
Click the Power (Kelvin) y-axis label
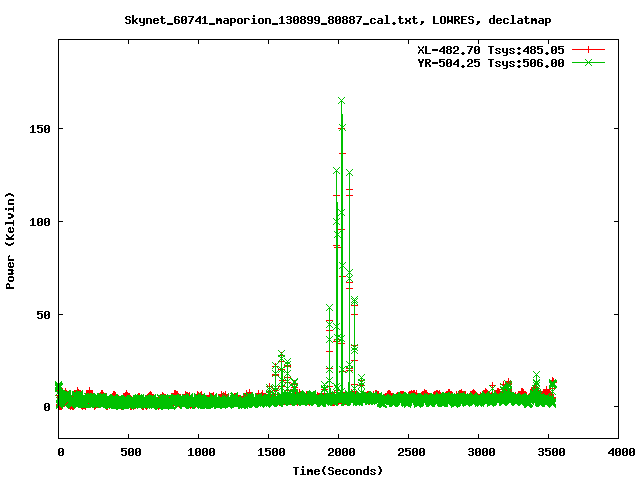[10, 241]
